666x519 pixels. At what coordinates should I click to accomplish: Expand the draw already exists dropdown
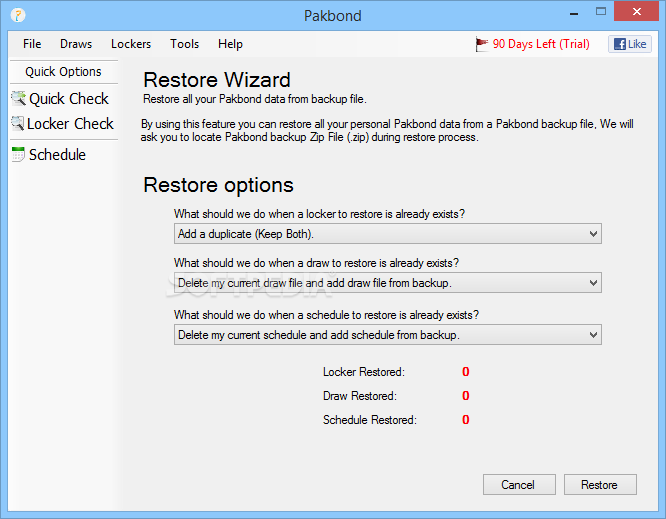tap(387, 283)
